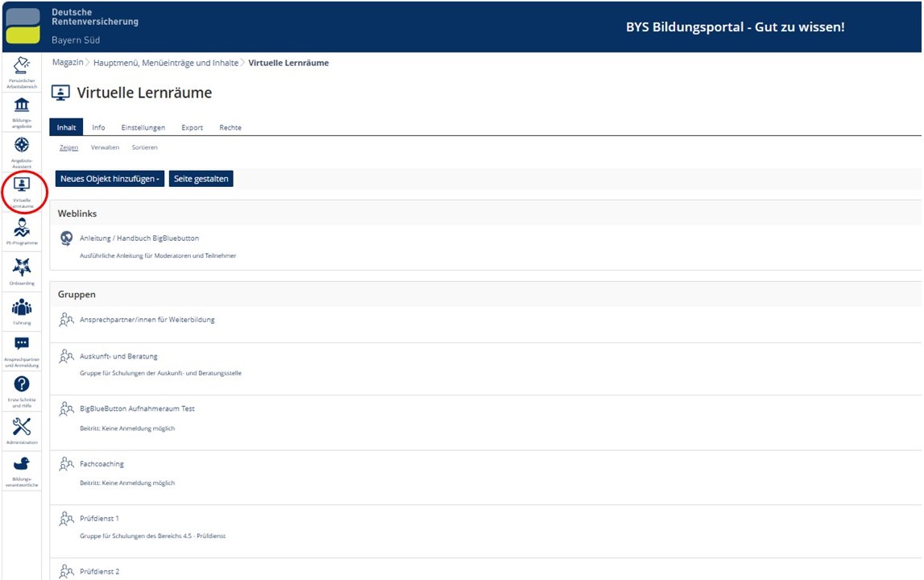Open PE-Programme from the sidebar

(22, 228)
